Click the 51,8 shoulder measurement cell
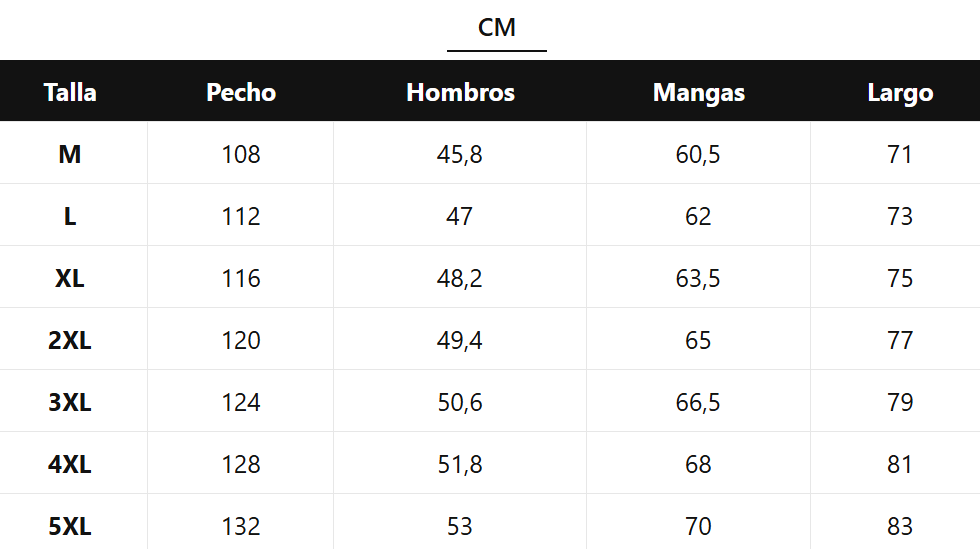Viewport: 980px width, 549px height. pyautogui.click(x=460, y=465)
